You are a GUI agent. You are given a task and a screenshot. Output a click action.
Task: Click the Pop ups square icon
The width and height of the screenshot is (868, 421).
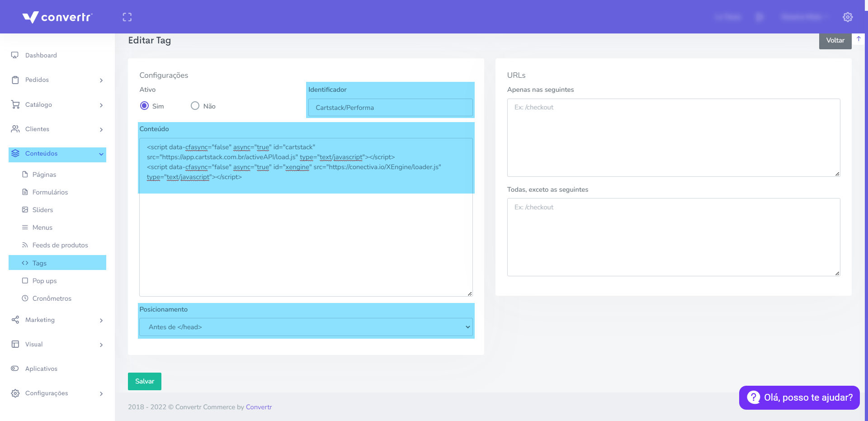25,280
